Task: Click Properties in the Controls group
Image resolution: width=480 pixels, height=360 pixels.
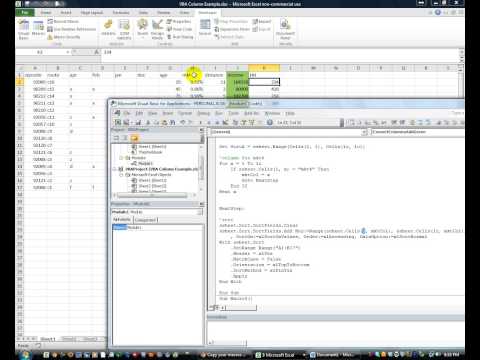Action: click(x=179, y=21)
